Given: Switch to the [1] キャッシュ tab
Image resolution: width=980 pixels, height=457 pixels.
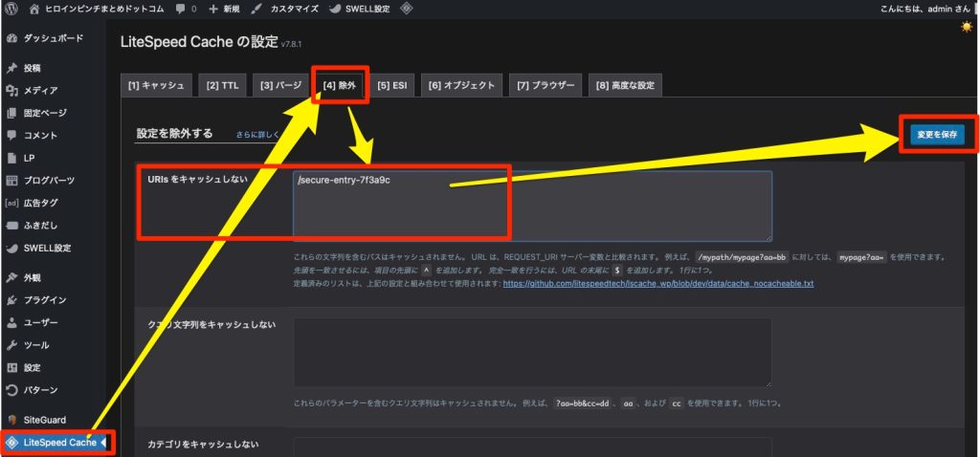Looking at the screenshot, I should pos(156,86).
